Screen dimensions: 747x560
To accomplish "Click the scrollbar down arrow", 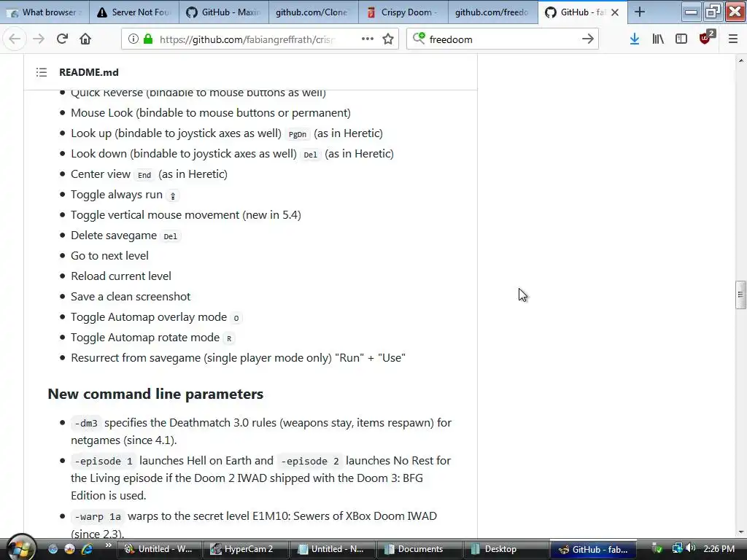I will tap(740, 532).
